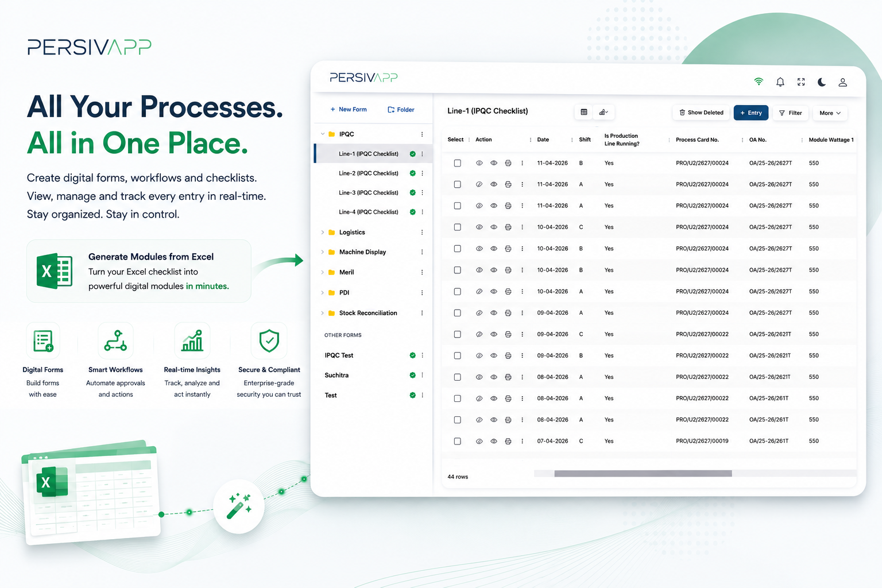Click the PERSIVAPP logo in app header
Viewport: 882px width, 588px height.
[363, 78]
